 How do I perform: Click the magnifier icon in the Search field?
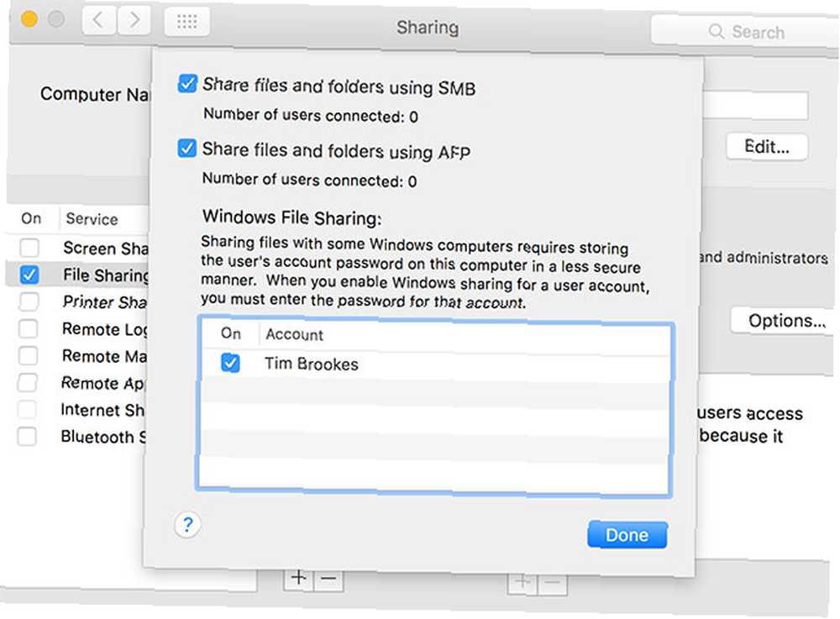coord(717,32)
